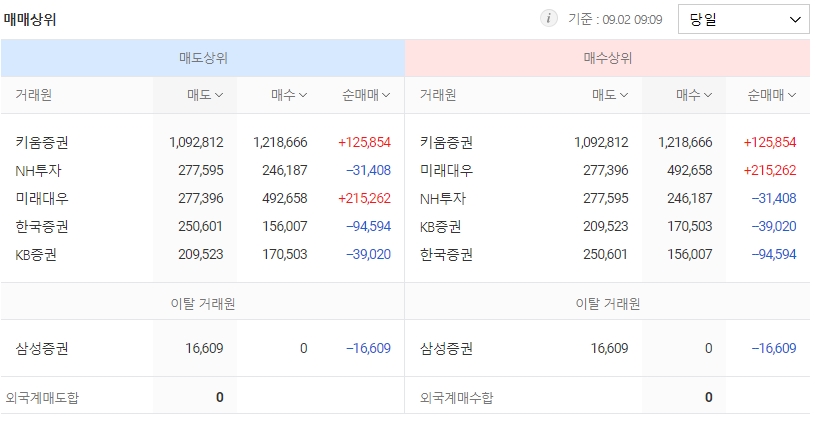Click -39,020 net value in 매수상위 table
This screenshot has width=817, height=421.
coord(773,227)
